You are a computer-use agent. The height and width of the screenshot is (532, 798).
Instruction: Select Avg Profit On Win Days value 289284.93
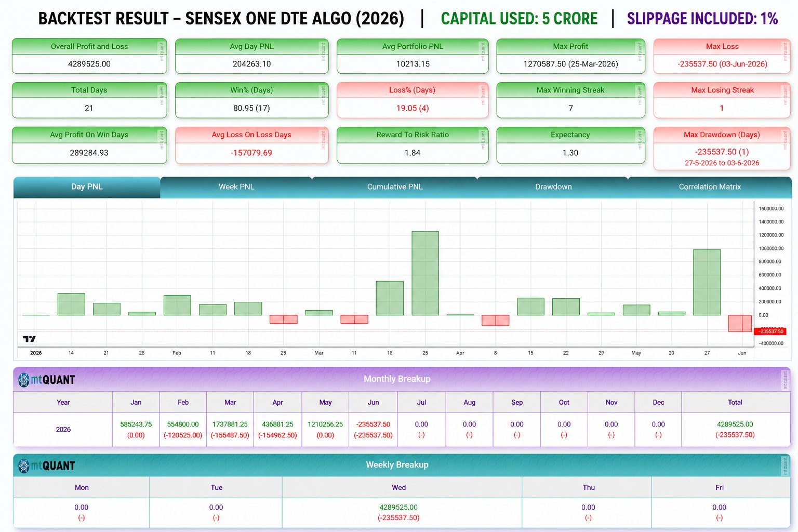click(x=89, y=153)
